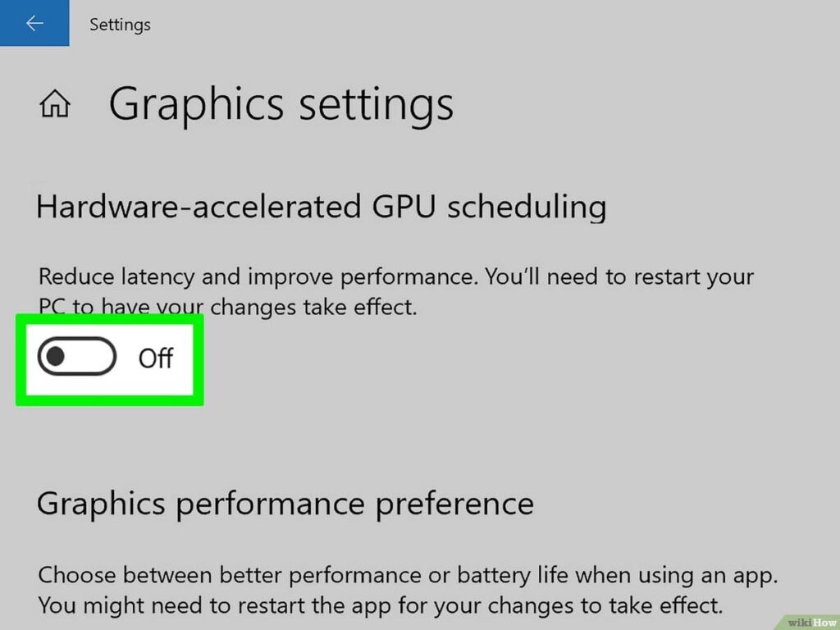Click the "Graphics settings" page heading
This screenshot has width=840, height=630.
pyautogui.click(x=281, y=104)
